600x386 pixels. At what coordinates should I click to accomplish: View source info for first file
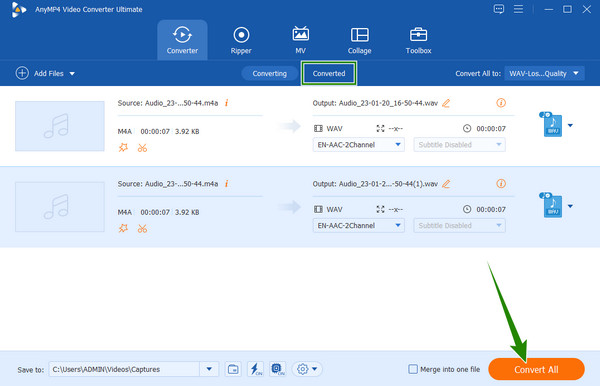tap(227, 103)
